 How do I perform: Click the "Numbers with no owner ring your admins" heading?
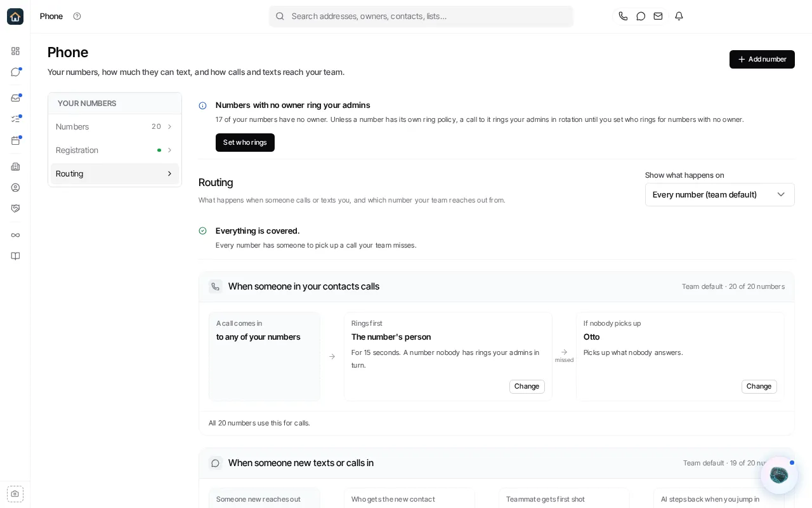(x=293, y=105)
